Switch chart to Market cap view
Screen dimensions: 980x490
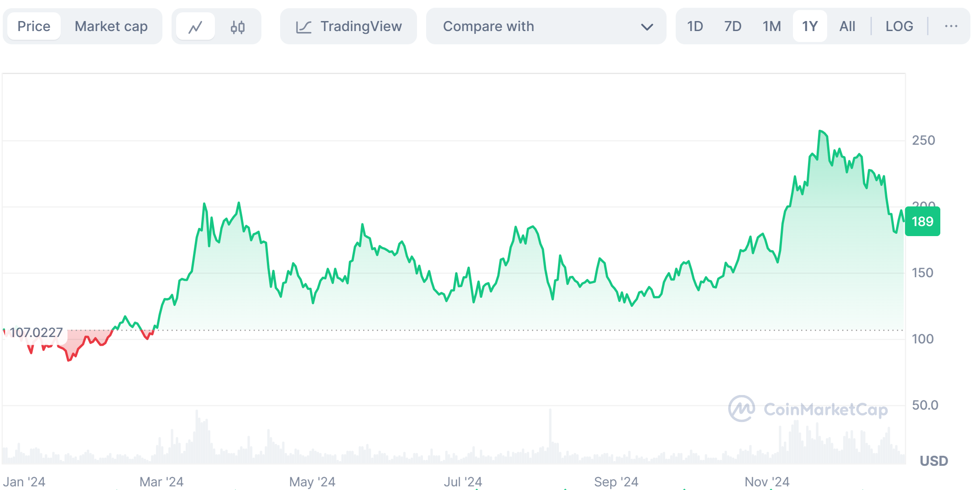(x=111, y=26)
